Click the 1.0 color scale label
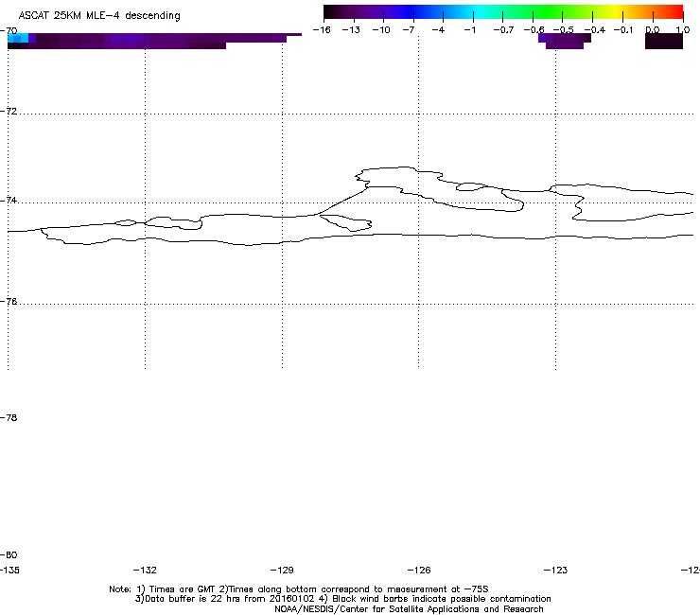Viewport: 700px width, 615px height. (683, 30)
